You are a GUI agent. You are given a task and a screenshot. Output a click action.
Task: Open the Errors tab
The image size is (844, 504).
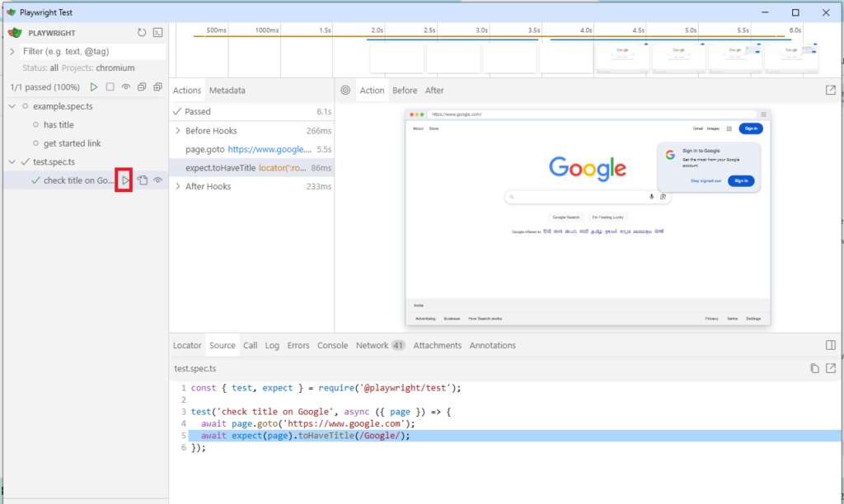point(298,345)
